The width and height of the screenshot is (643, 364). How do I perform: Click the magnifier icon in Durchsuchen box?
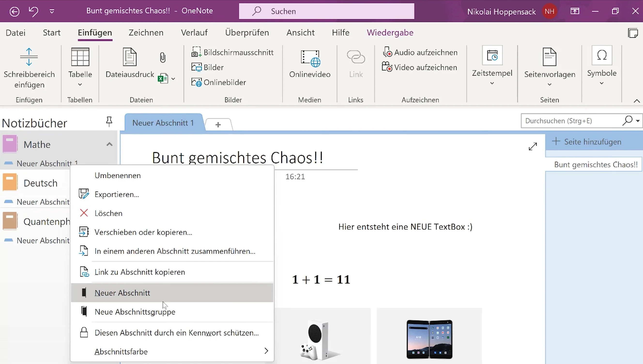tap(628, 121)
